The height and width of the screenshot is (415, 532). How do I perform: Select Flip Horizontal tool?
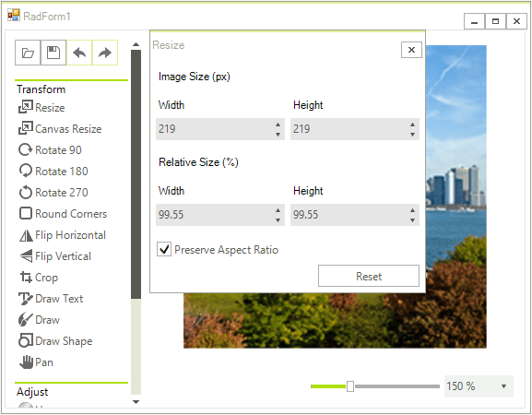[62, 235]
